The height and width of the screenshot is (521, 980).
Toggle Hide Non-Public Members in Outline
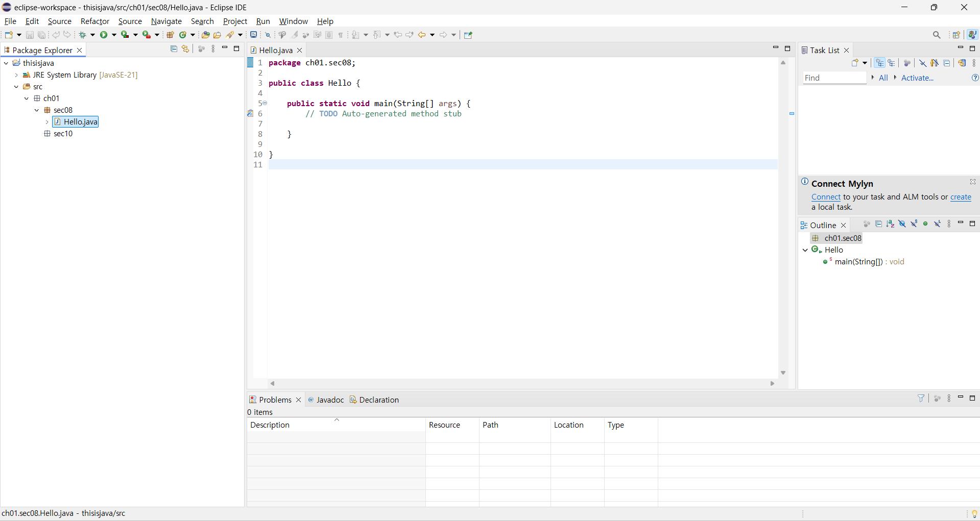925,224
